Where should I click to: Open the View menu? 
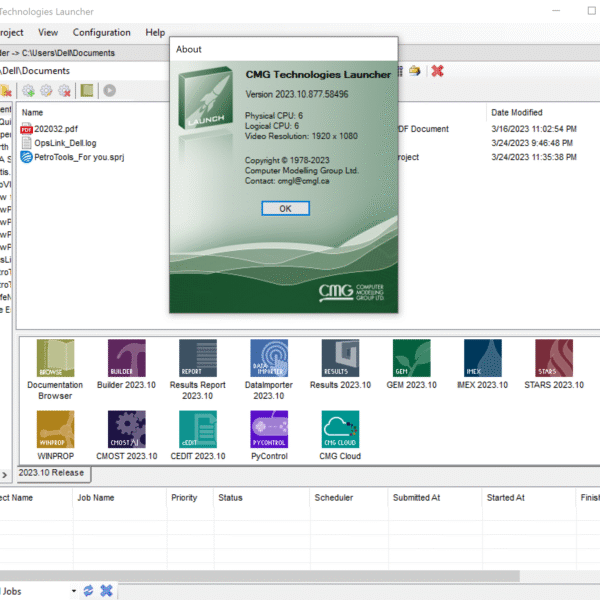pyautogui.click(x=48, y=33)
